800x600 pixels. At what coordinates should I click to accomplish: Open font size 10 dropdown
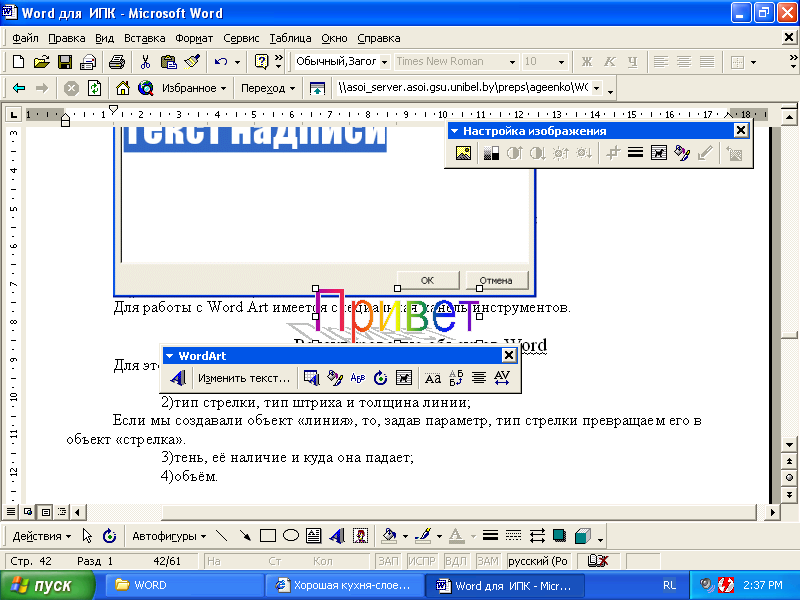tap(561, 62)
